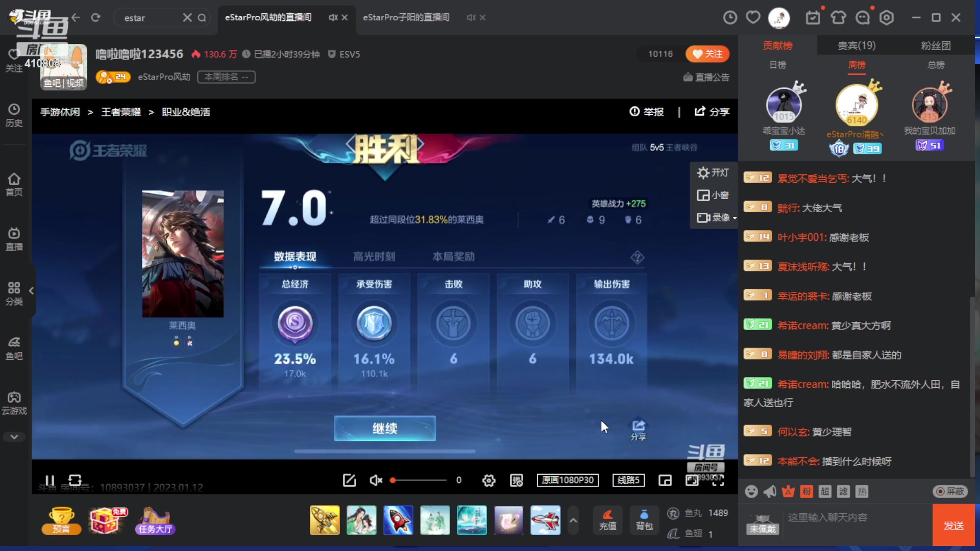Follow the streamer with 关注 button

click(x=707, y=54)
